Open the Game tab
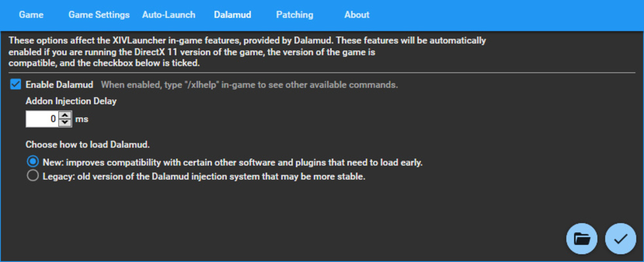Screen dimensions: 644x262 [31, 15]
